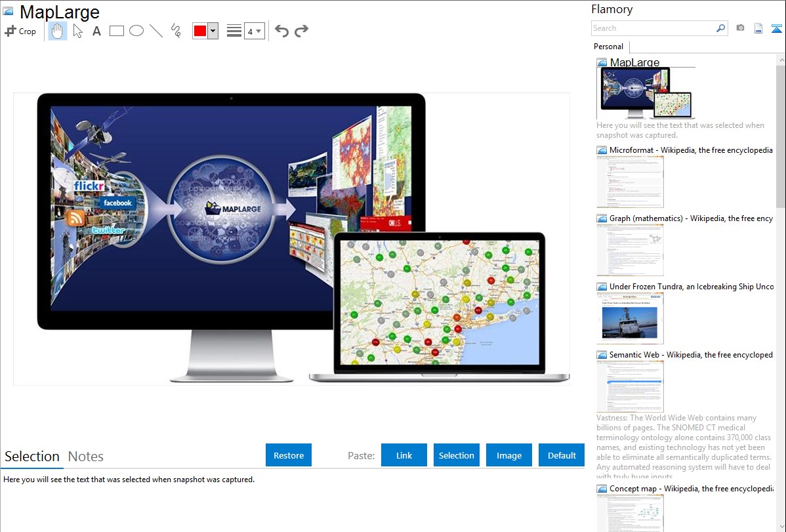Click icon beside Semantic Web title
Screen dimensions: 786x532
click(602, 355)
